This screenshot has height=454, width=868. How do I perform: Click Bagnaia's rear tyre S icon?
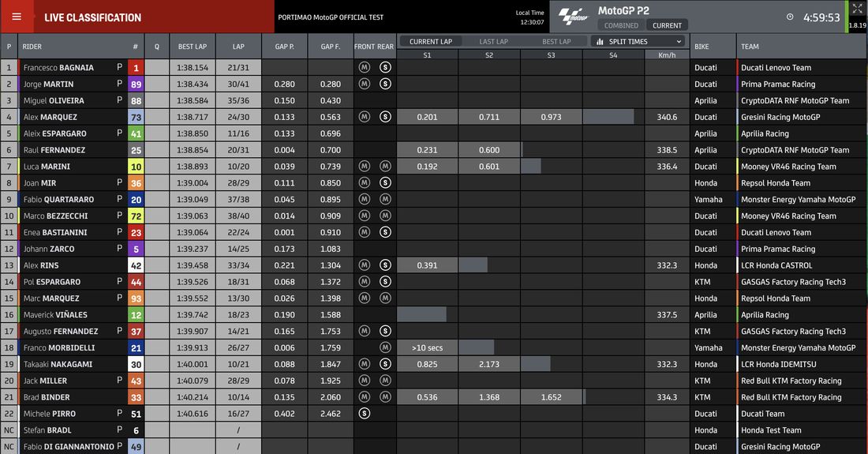pos(385,67)
